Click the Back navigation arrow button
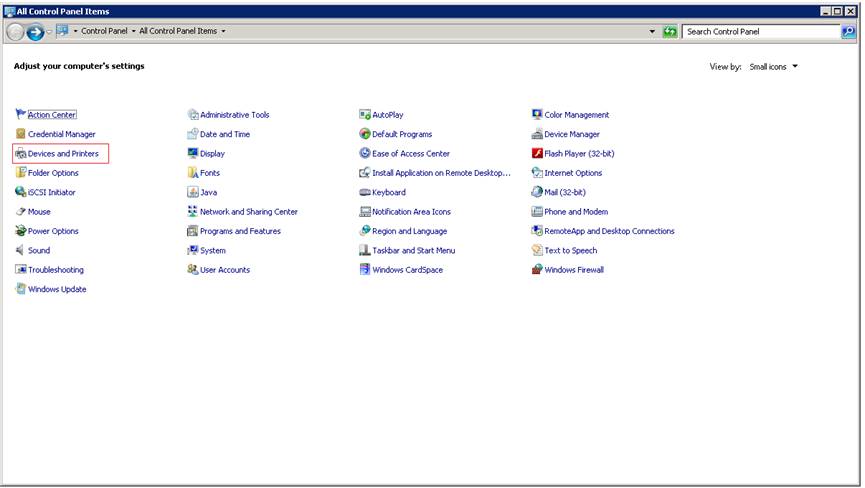 [x=15, y=32]
